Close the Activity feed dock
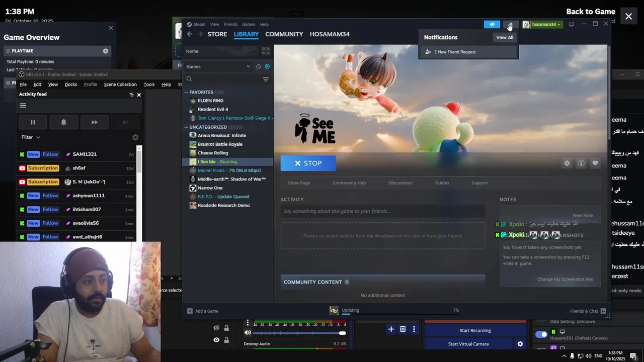 139,95
